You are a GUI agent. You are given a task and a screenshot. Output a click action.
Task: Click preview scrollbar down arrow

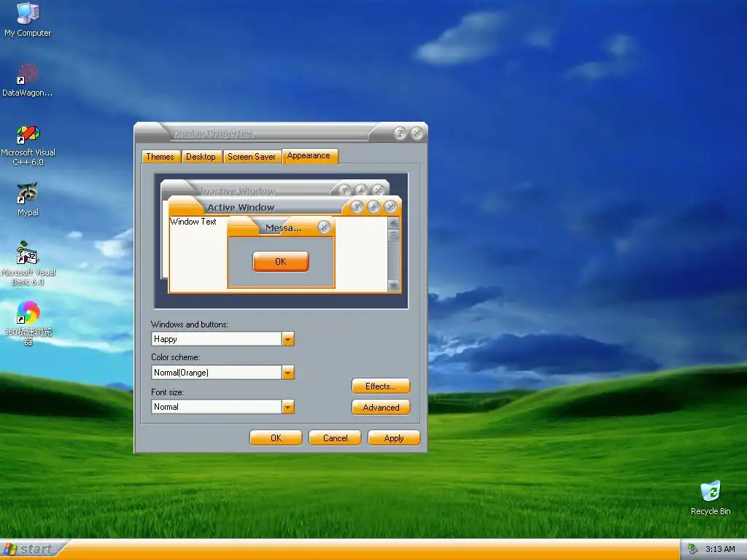pos(393,286)
